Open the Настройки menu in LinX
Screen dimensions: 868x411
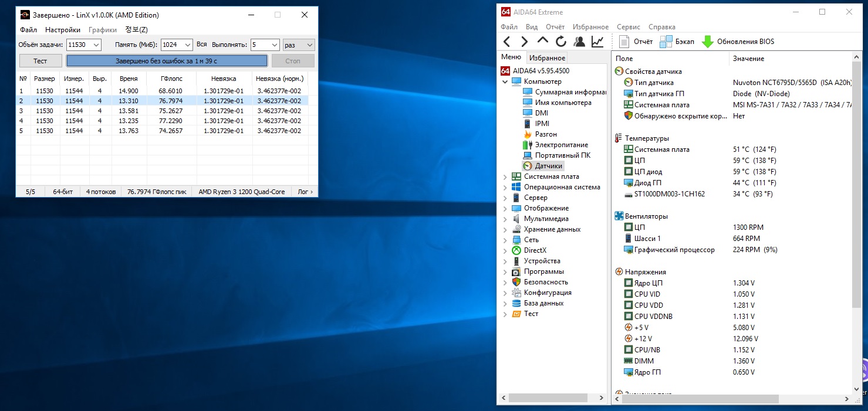point(63,30)
